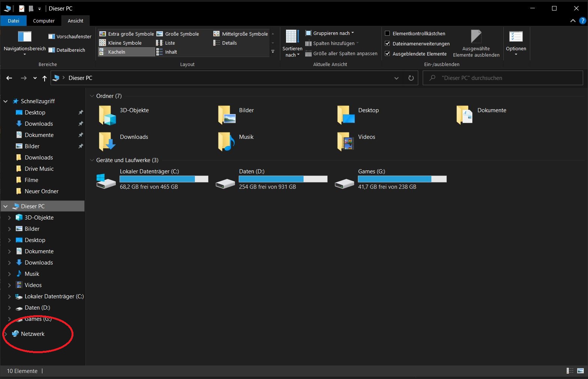Expand 3D-Objekte in the navigation tree
The height and width of the screenshot is (379, 588).
[x=9, y=218]
